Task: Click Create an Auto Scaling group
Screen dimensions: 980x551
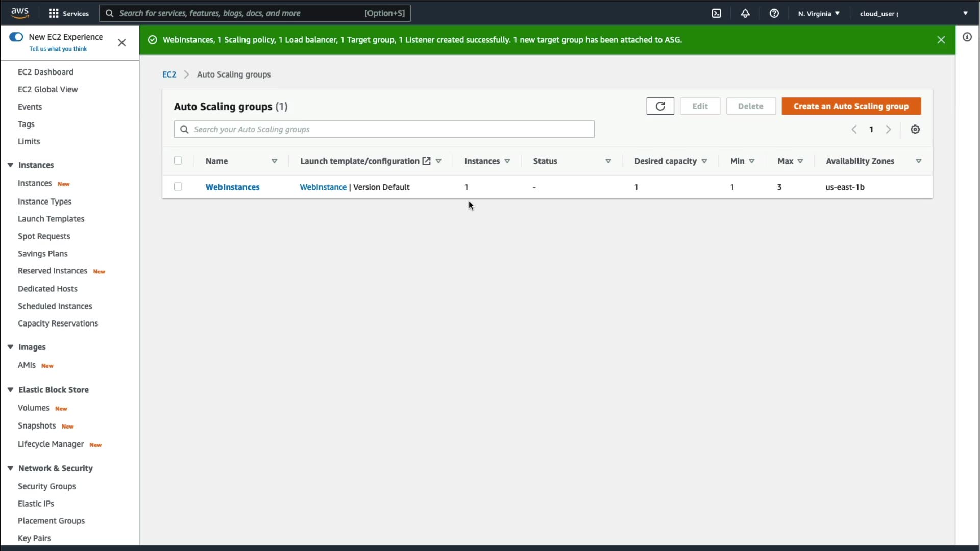Action: pyautogui.click(x=850, y=106)
